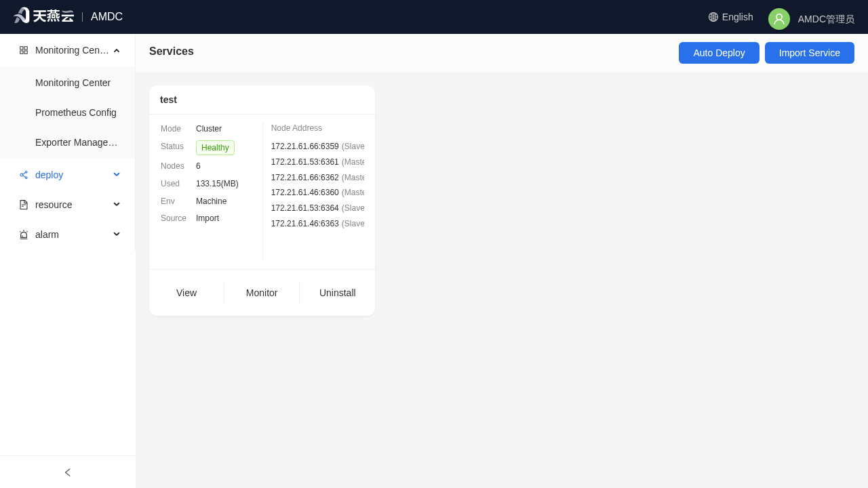Open Monitor for the test service
The image size is (868, 488).
point(262,293)
